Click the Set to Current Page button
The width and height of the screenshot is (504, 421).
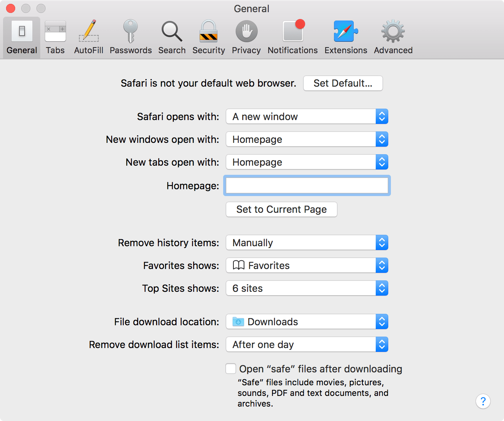point(282,209)
